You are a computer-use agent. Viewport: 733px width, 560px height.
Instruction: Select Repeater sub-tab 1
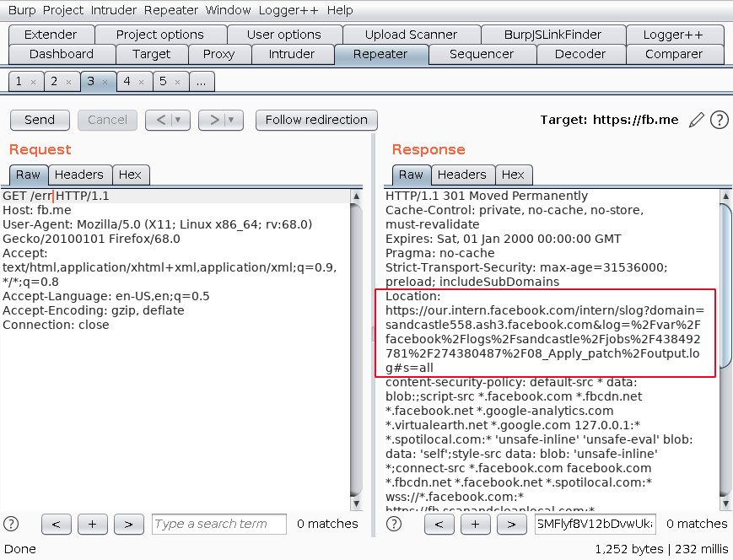tap(19, 82)
